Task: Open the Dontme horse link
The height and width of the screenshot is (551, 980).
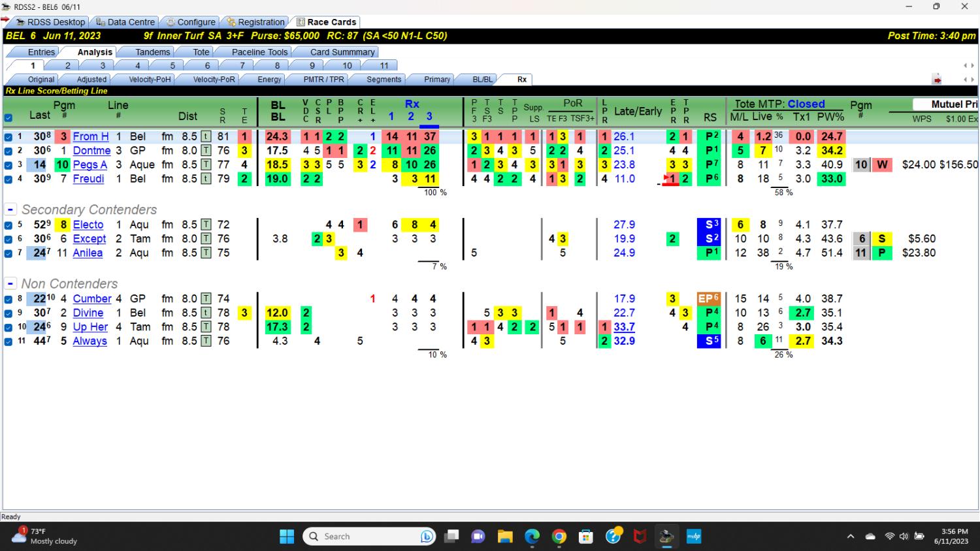Action: pyautogui.click(x=91, y=151)
